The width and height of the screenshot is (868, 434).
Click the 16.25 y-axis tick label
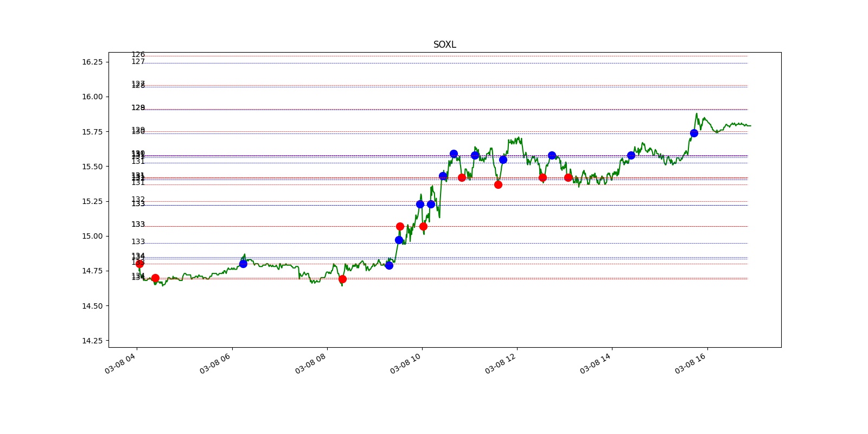pyautogui.click(x=92, y=62)
